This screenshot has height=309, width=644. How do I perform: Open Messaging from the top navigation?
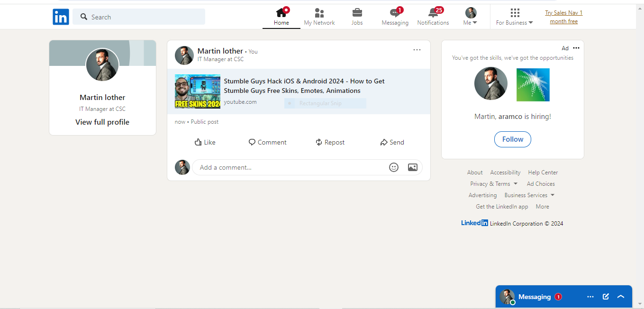395,17
